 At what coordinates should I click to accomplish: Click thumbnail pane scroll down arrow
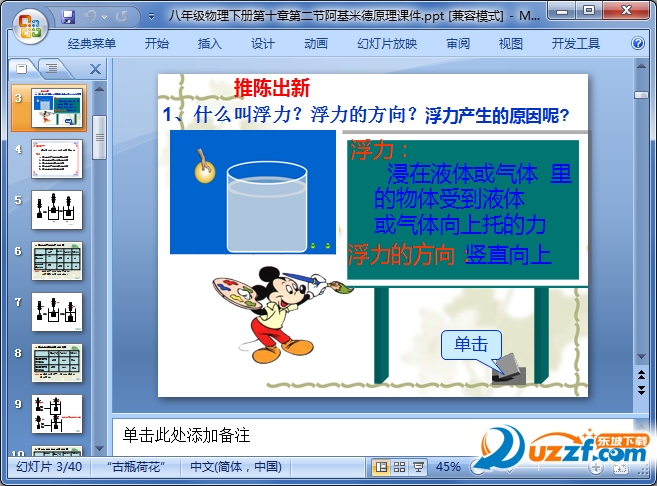click(x=99, y=448)
